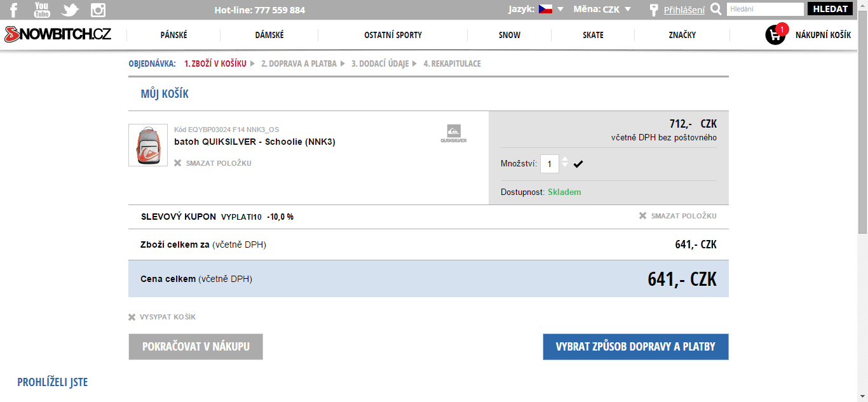Open the Pánské menu

click(x=174, y=35)
